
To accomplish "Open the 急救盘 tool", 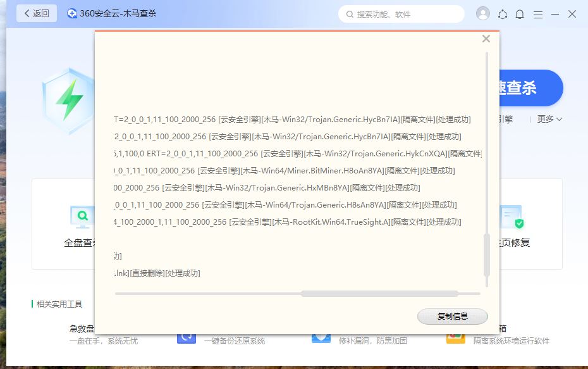I will [x=82, y=329].
